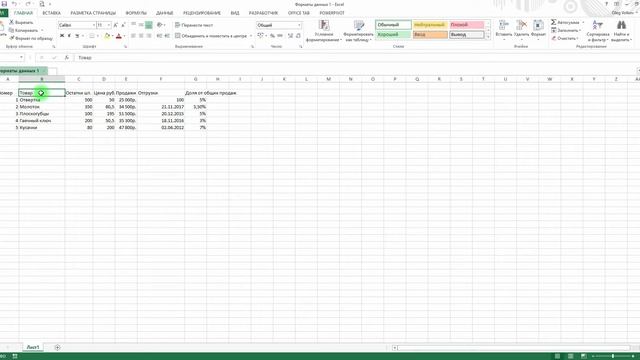Open Форматировать как таблицу
The image size is (640, 360).
(358, 31)
